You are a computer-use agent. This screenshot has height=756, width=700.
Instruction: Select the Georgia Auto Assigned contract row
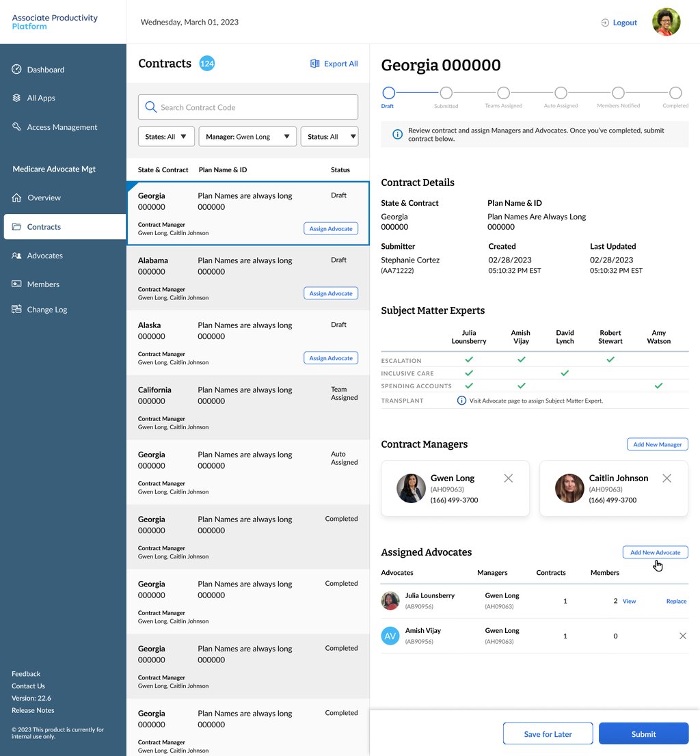[x=247, y=472]
